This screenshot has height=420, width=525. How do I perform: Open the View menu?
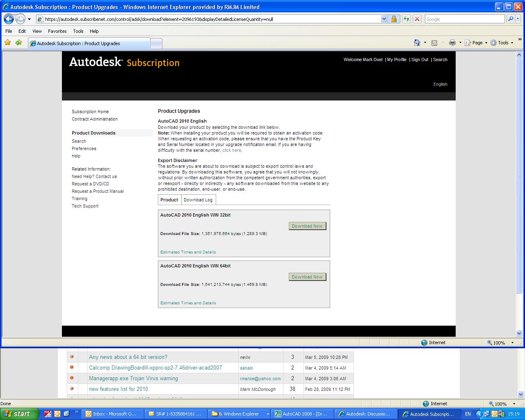pos(37,31)
